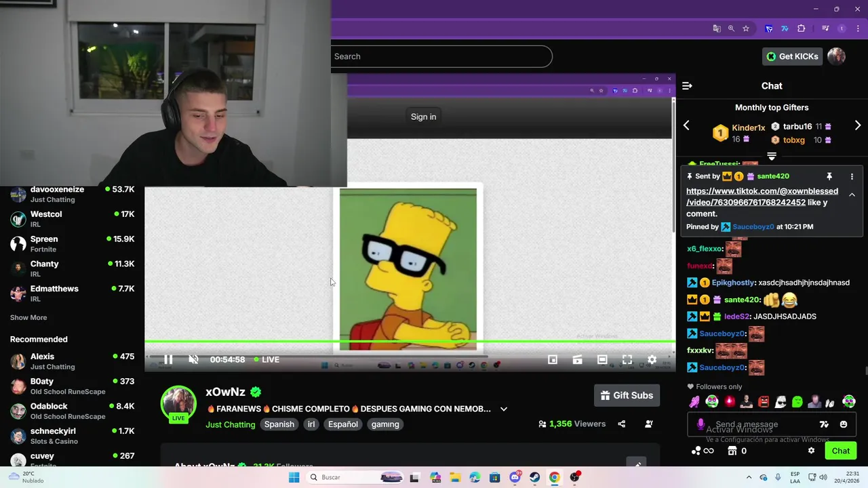Image resolution: width=868 pixels, height=488 pixels.
Task: Open the 7TV emote menu
Action: 824,424
